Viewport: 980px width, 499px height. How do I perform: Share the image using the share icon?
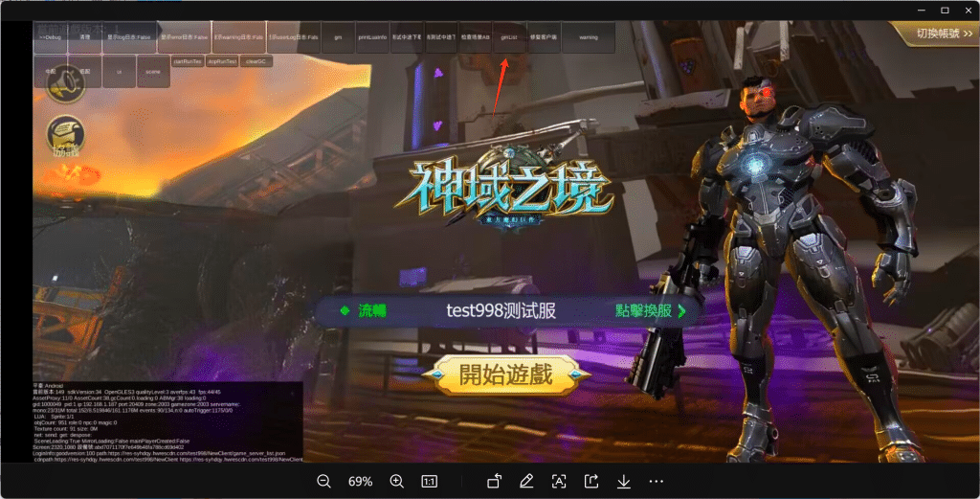(591, 481)
